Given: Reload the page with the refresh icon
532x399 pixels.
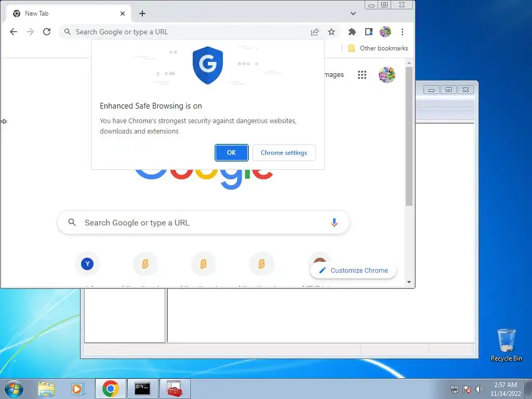Looking at the screenshot, I should 47,32.
